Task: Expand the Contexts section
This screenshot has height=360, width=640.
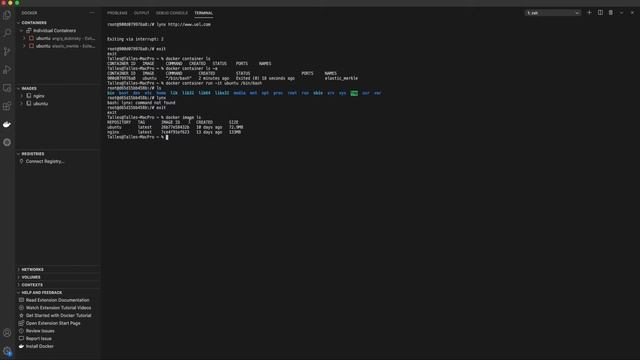Action: tap(19, 285)
